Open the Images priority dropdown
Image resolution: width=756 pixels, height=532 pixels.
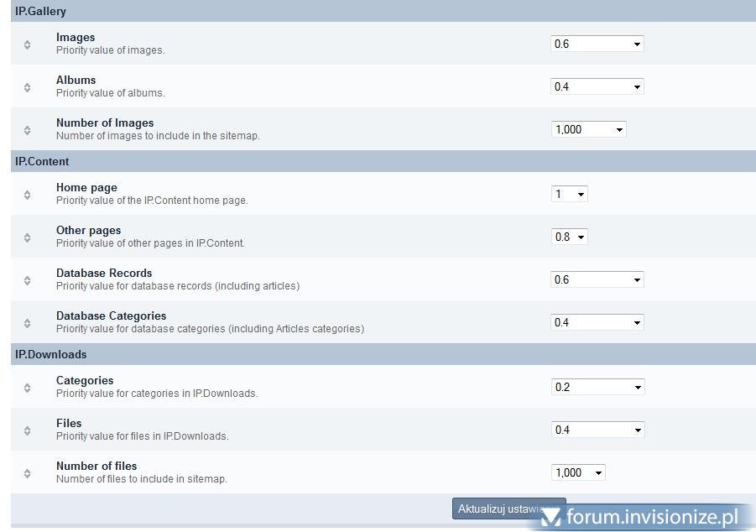pyautogui.click(x=597, y=44)
